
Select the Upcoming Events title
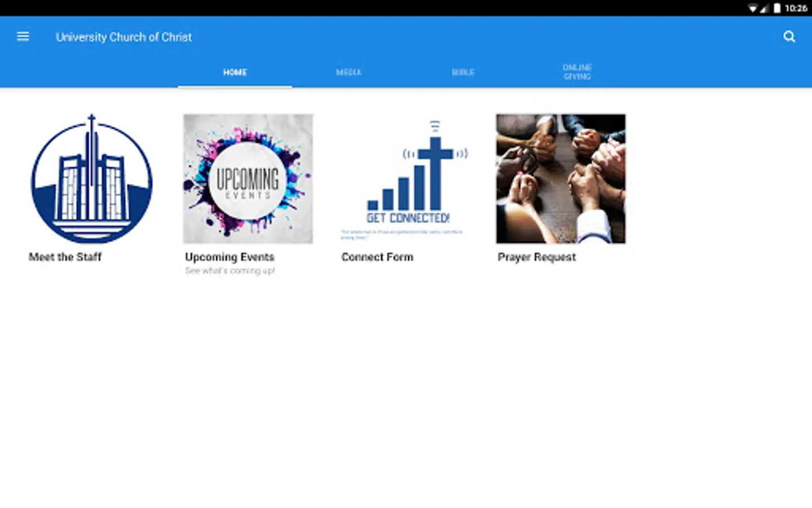pyautogui.click(x=230, y=257)
